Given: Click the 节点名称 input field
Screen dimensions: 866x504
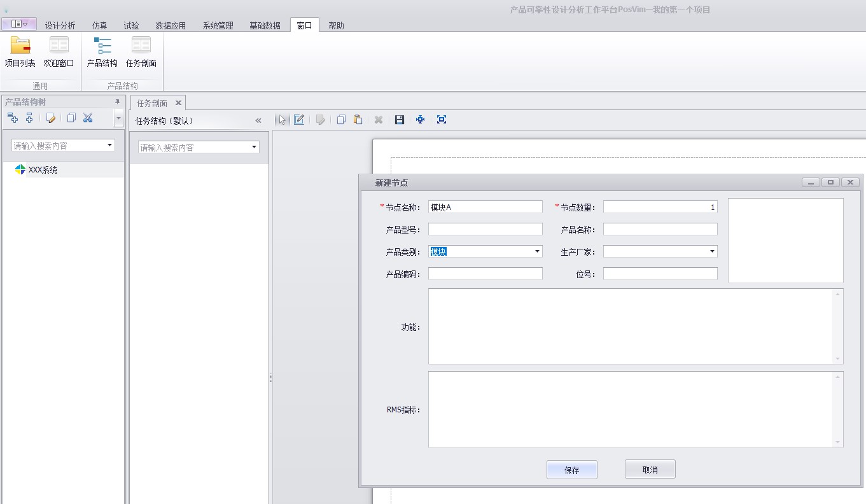Looking at the screenshot, I should (485, 207).
